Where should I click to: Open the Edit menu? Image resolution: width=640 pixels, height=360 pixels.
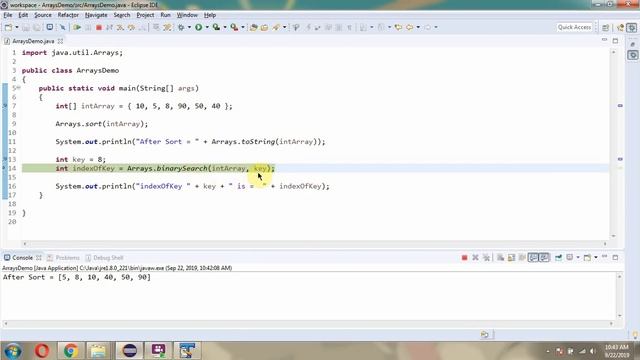23,15
